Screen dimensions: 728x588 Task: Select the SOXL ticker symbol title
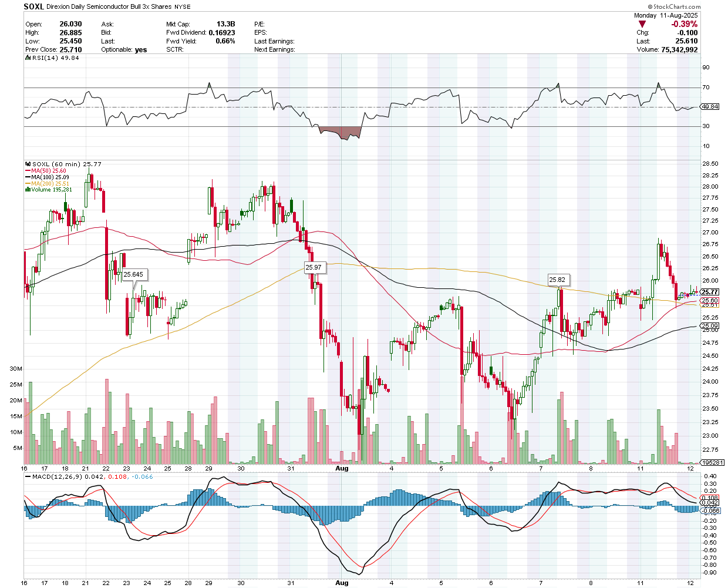coord(33,6)
